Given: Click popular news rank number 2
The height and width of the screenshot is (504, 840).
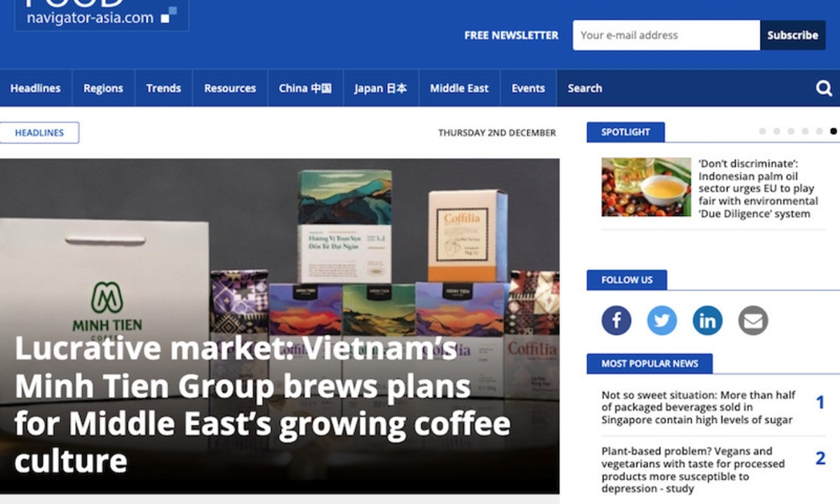Looking at the screenshot, I should [820, 458].
